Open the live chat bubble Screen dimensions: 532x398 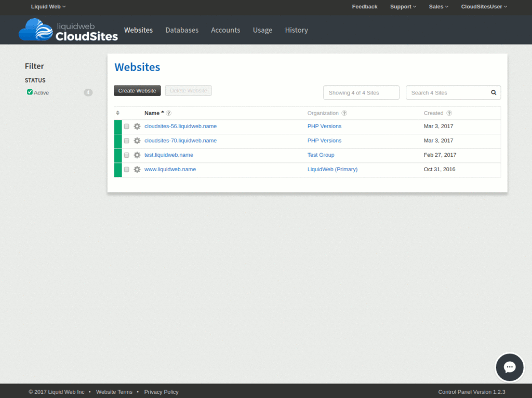[510, 367]
